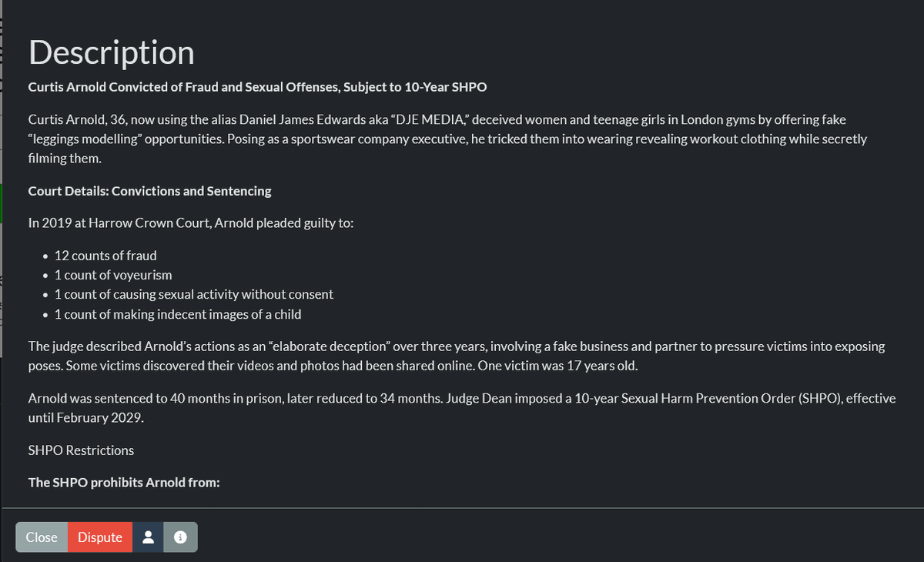Image resolution: width=924 pixels, height=562 pixels.
Task: Click the red Dispute button
Action: coord(100,537)
